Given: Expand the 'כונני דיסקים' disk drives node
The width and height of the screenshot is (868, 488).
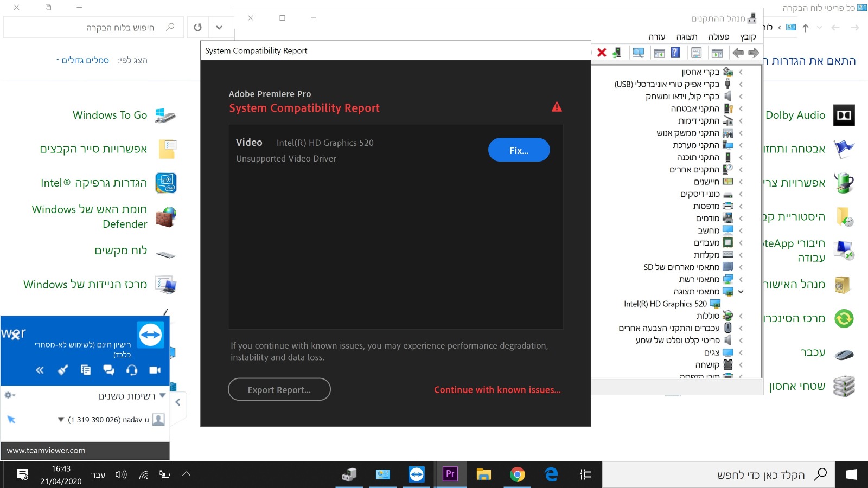Looking at the screenshot, I should coord(741,194).
